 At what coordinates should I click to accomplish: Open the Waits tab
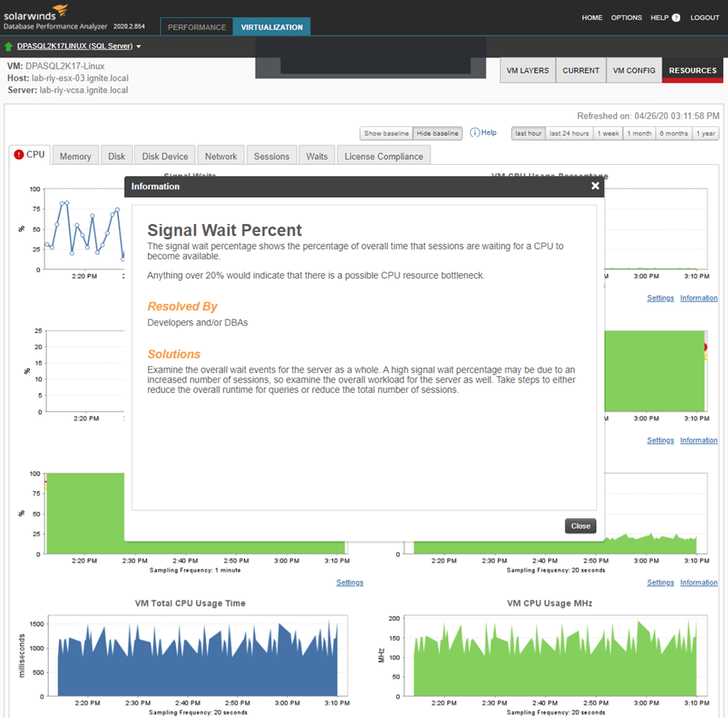pyautogui.click(x=316, y=156)
